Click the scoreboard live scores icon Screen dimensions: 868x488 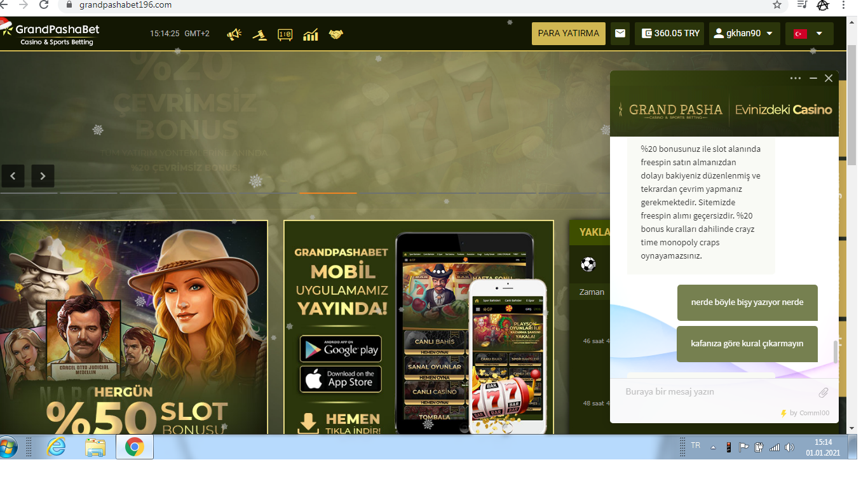click(x=285, y=34)
